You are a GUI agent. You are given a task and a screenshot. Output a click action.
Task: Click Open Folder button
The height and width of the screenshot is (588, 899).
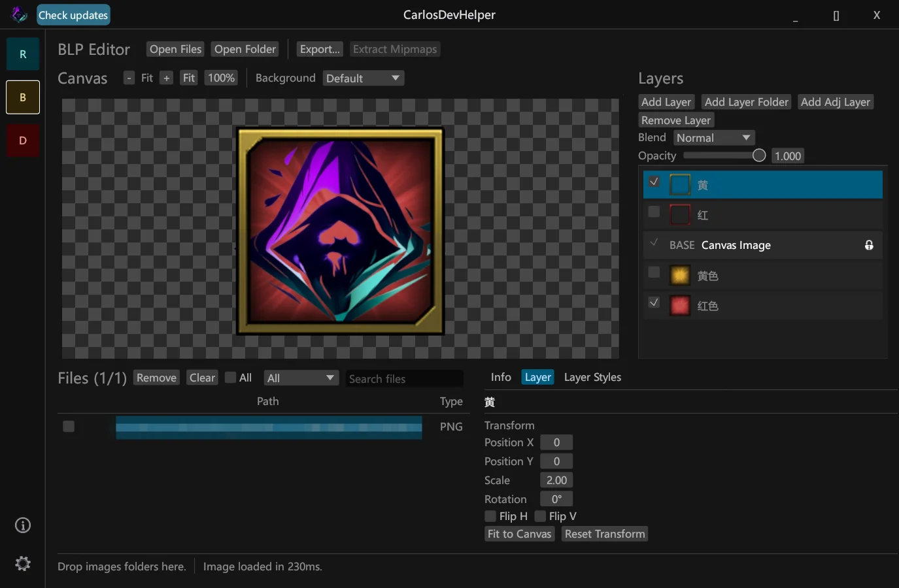pyautogui.click(x=245, y=49)
